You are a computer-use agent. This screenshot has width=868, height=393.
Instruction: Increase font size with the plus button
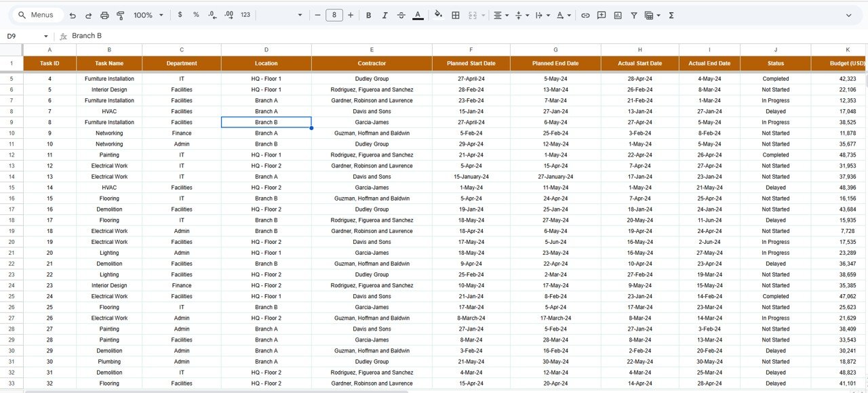click(351, 15)
